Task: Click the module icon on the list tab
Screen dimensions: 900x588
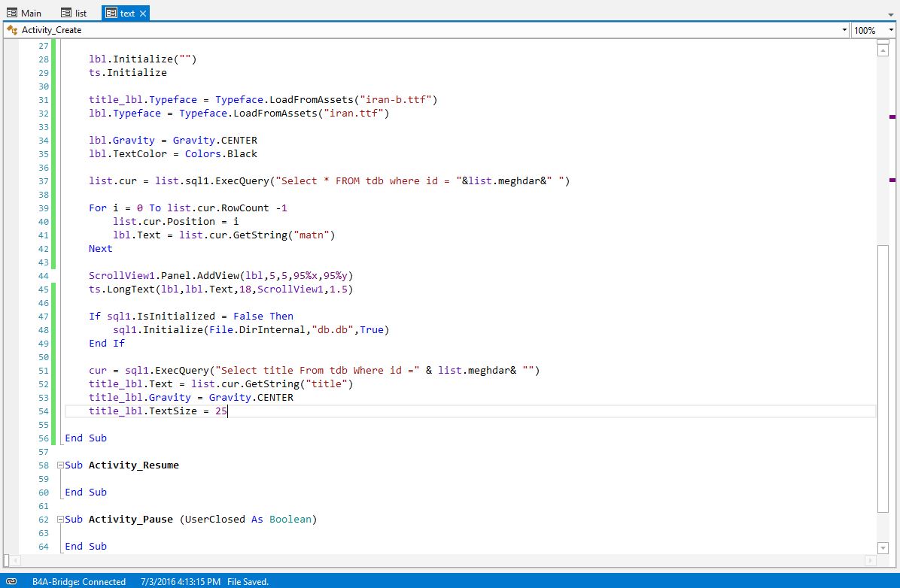Action: click(65, 13)
